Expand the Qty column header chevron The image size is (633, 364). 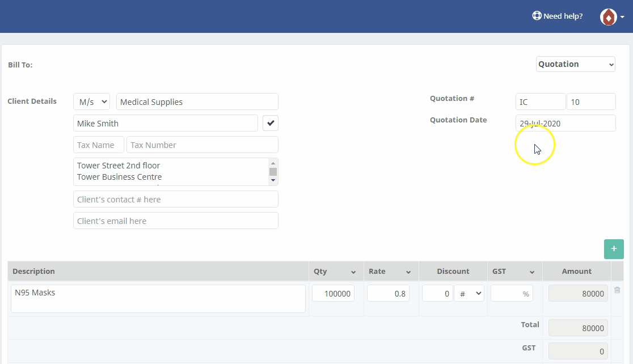click(x=353, y=272)
